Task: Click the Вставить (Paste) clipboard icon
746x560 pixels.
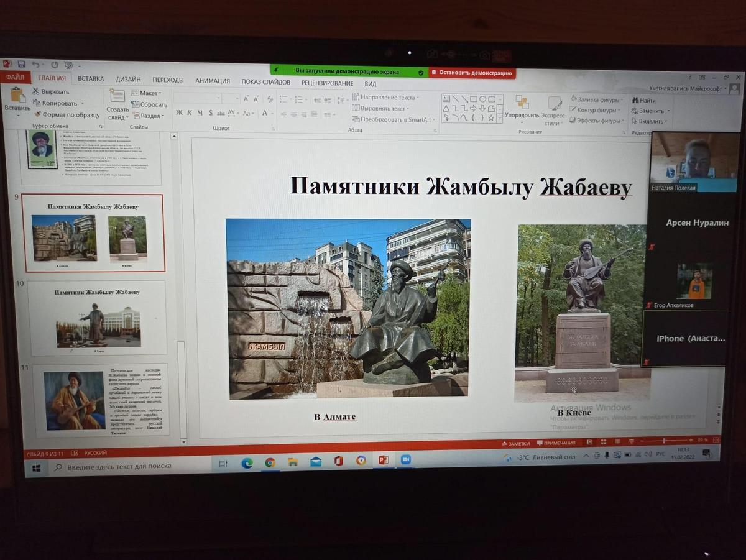Action: tap(17, 96)
